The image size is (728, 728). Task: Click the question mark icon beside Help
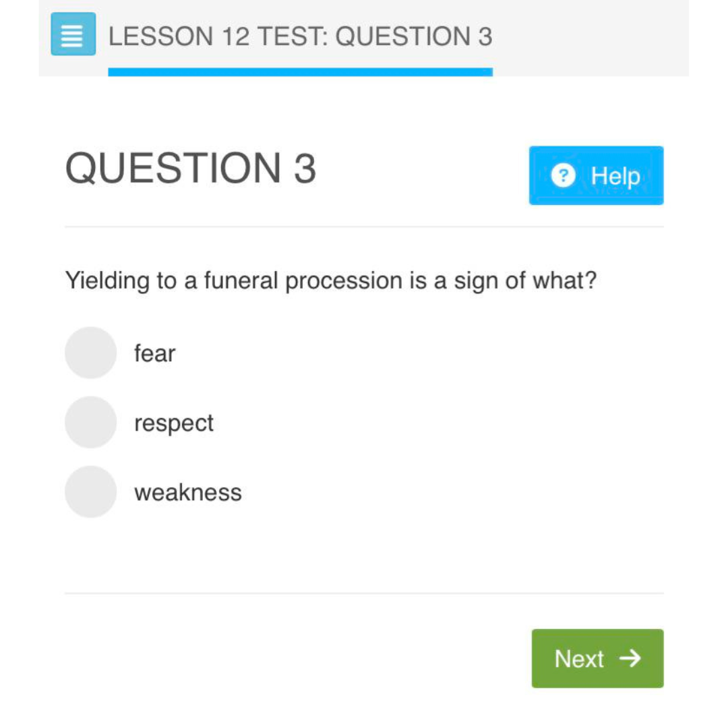tap(563, 176)
